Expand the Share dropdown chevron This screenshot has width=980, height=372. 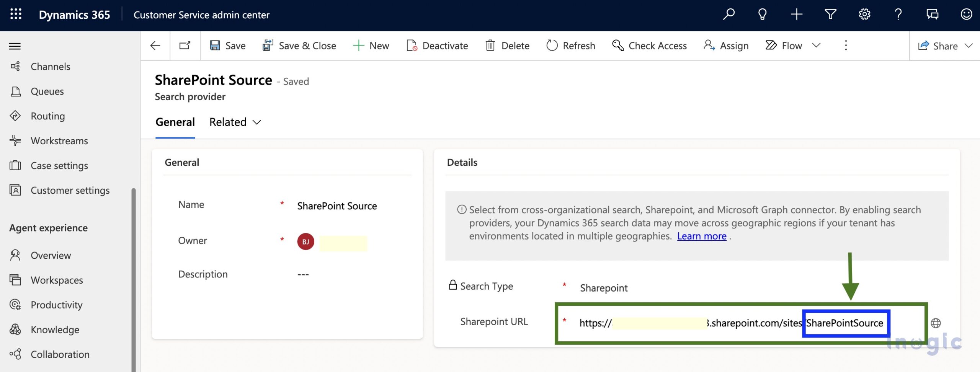tap(969, 46)
